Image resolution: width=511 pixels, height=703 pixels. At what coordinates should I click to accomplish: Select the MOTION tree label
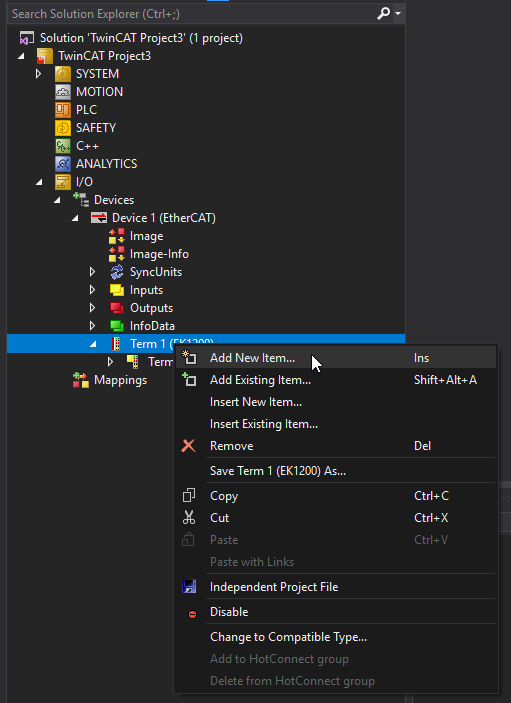point(99,92)
